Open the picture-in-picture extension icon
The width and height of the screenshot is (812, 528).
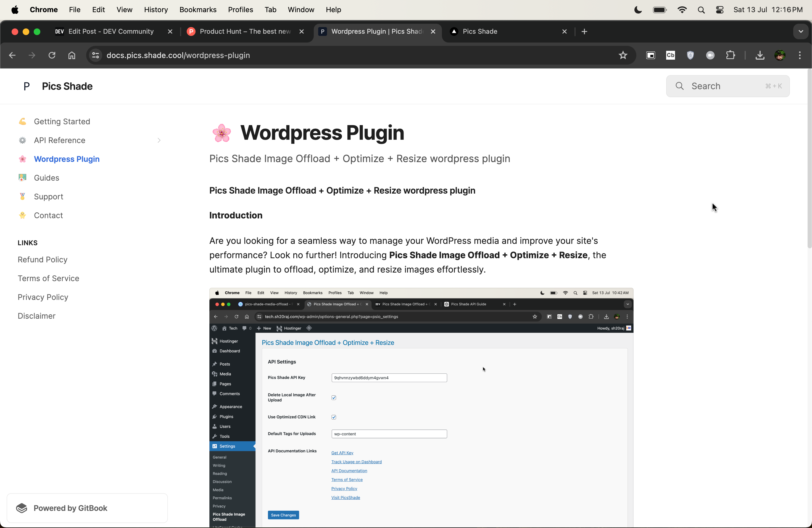[651, 55]
